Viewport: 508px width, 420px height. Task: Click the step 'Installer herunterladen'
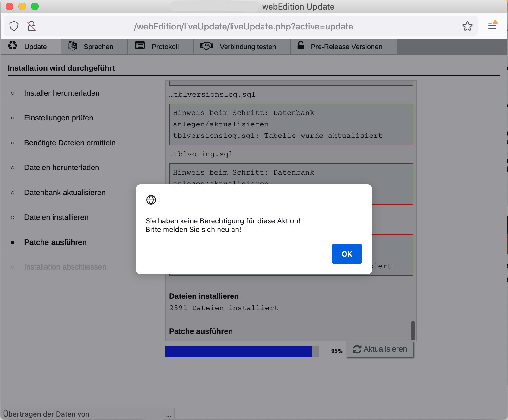(62, 93)
